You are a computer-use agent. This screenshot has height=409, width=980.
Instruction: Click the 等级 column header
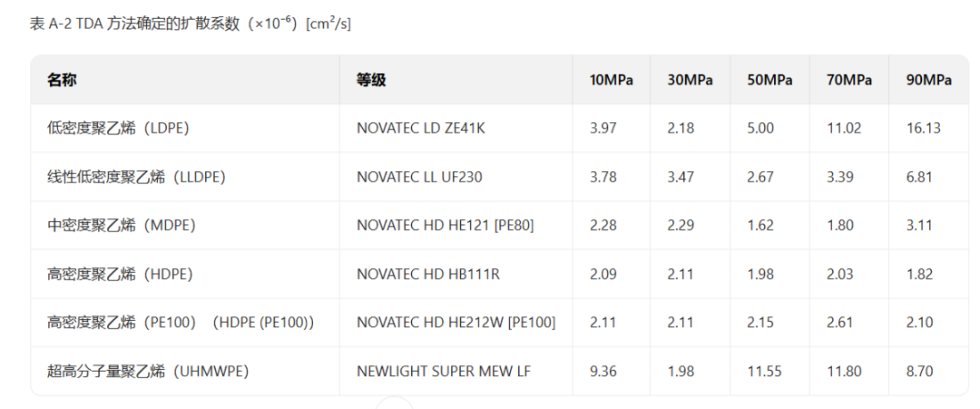click(371, 80)
